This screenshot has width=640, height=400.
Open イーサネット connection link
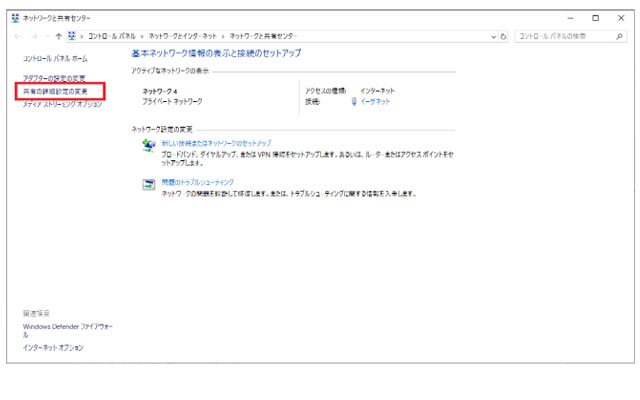click(x=375, y=102)
